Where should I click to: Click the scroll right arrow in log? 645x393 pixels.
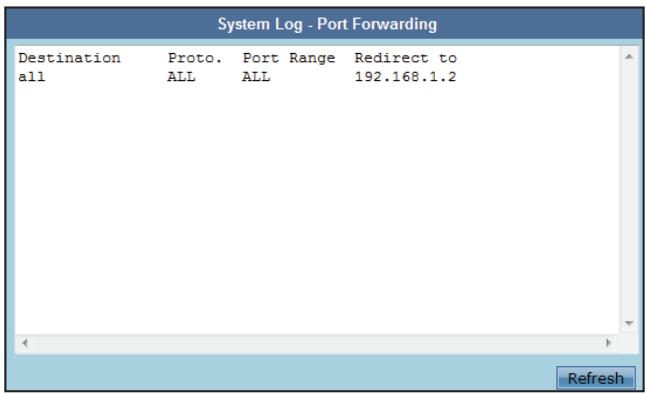pos(608,342)
